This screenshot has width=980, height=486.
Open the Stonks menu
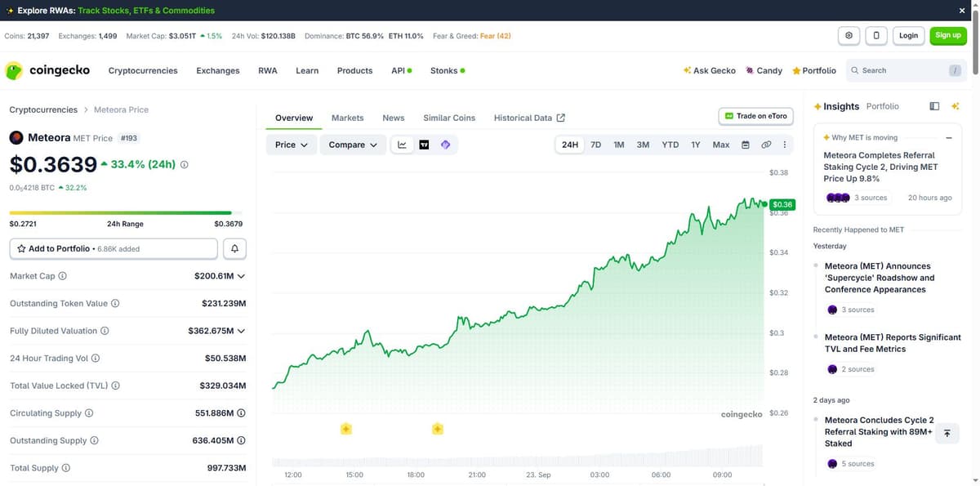click(x=448, y=71)
